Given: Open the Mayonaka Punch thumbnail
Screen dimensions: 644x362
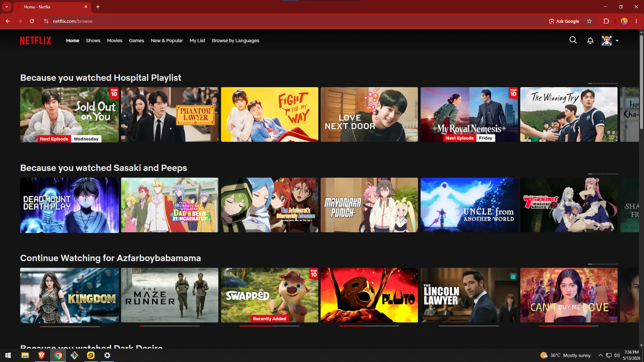Looking at the screenshot, I should click(369, 205).
